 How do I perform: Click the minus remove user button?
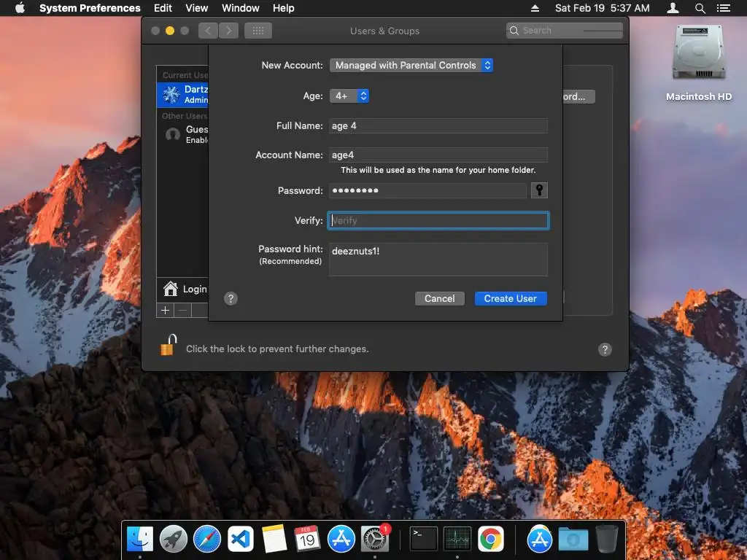(x=182, y=311)
